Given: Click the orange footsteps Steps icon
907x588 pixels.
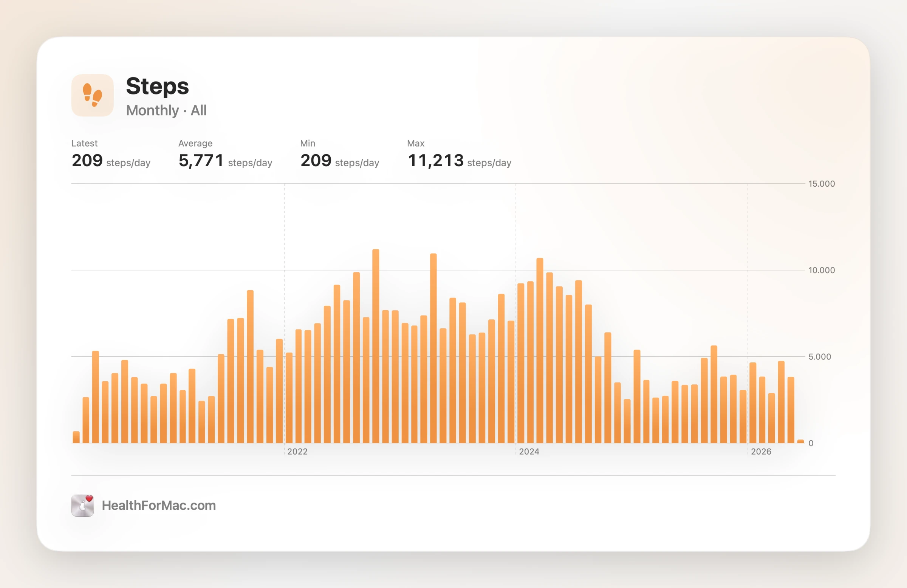Looking at the screenshot, I should click(x=92, y=95).
